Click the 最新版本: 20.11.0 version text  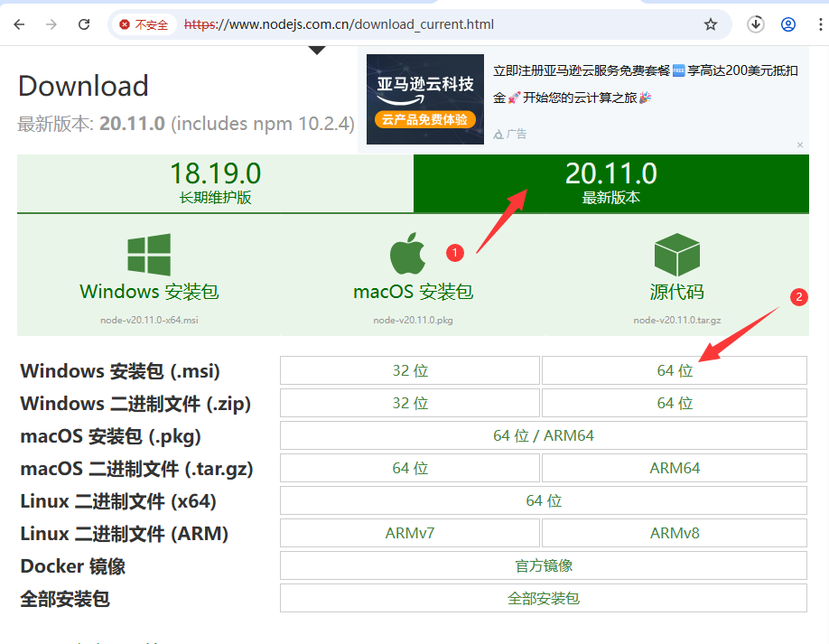coord(186,124)
